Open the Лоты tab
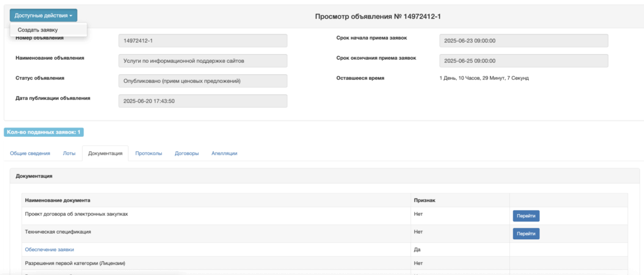 pos(69,153)
